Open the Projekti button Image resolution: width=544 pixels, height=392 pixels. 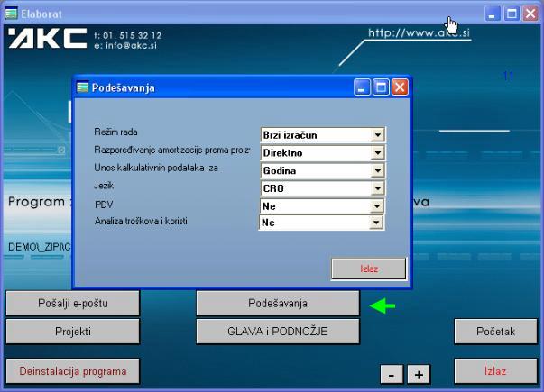(x=73, y=332)
